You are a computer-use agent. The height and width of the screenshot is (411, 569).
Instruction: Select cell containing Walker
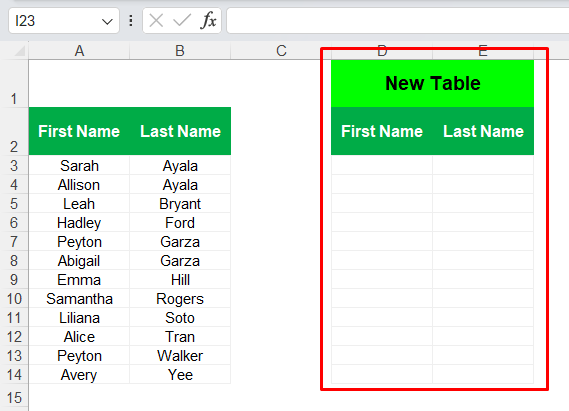[x=180, y=356]
